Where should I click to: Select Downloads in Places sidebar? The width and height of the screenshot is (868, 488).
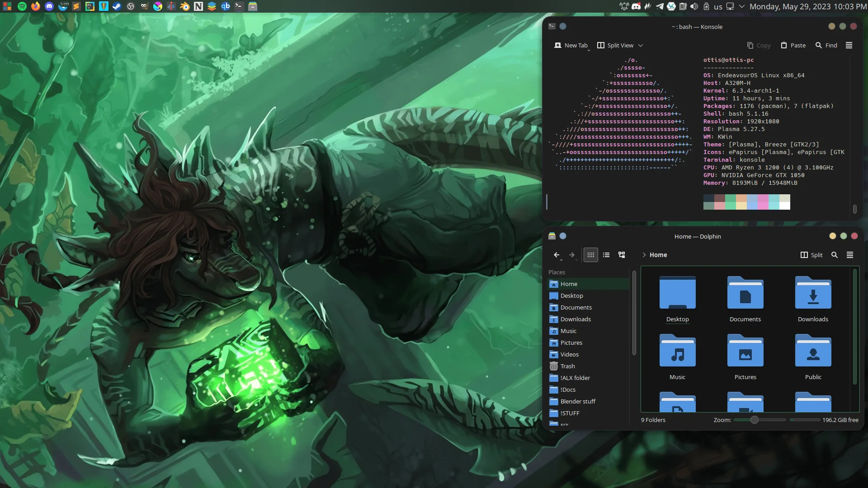click(575, 319)
